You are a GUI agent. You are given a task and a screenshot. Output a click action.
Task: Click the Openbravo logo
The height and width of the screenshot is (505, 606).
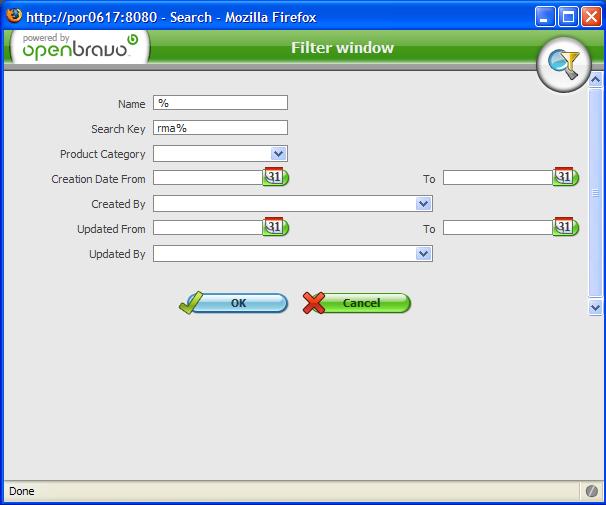(78, 48)
